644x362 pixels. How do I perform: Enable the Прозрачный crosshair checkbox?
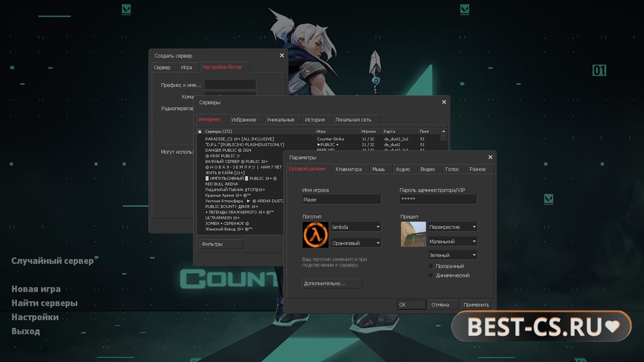(431, 266)
